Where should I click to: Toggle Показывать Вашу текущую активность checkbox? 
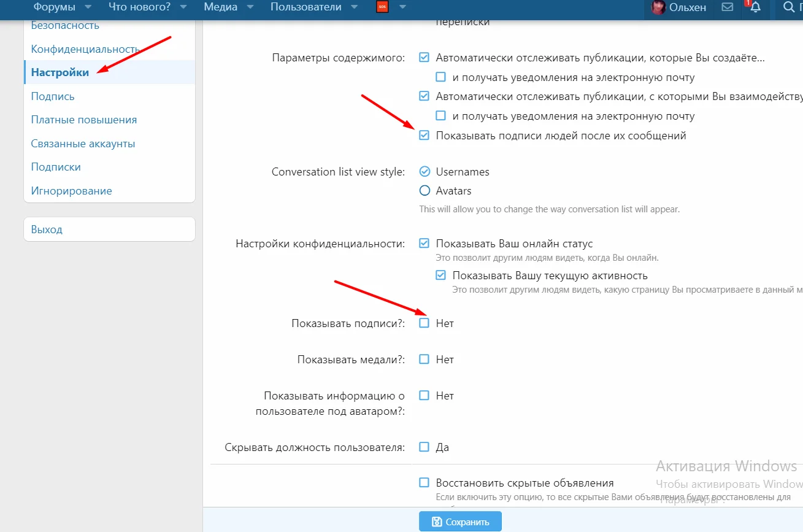pos(440,276)
